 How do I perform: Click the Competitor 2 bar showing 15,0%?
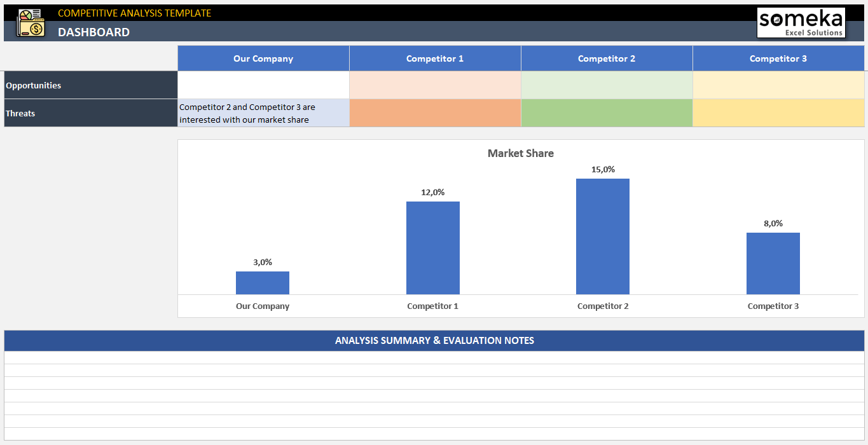tap(602, 235)
